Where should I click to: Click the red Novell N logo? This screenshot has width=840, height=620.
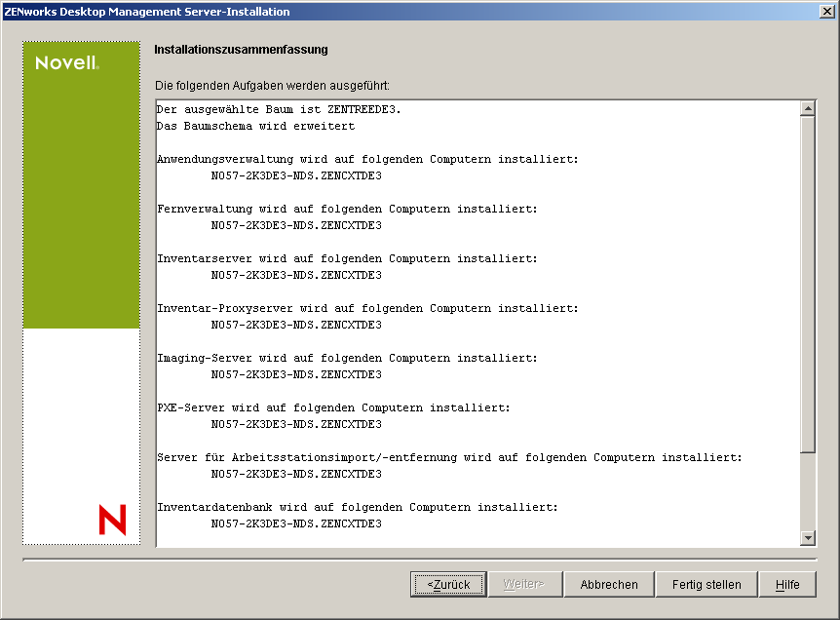coord(112,520)
